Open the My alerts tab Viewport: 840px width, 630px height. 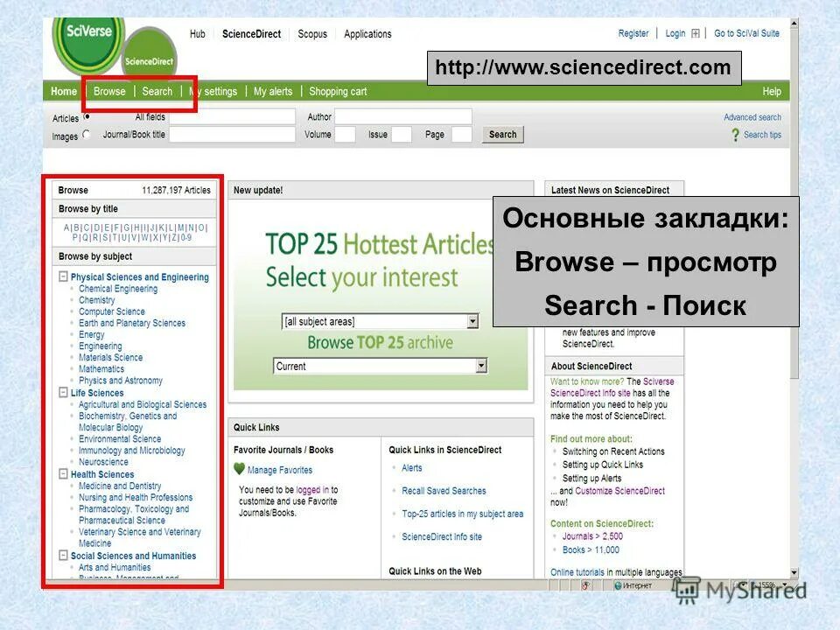point(273,91)
